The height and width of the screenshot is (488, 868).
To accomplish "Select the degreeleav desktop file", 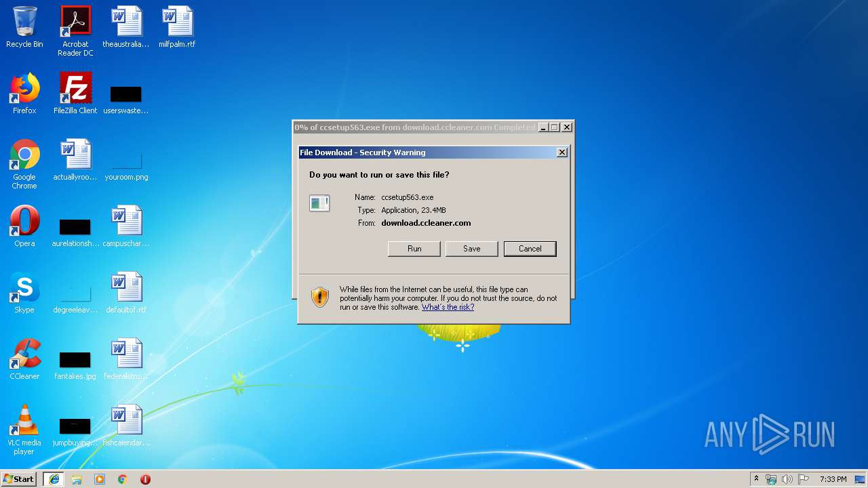I will coord(75,300).
